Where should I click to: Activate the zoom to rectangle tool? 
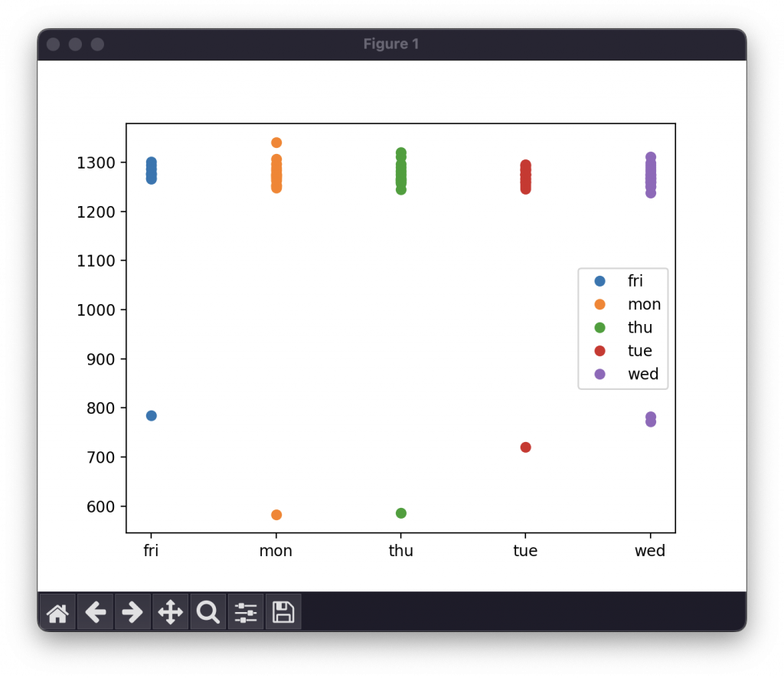click(x=208, y=612)
